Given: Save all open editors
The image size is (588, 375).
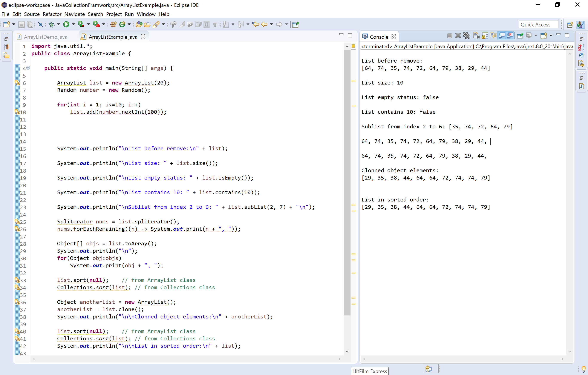Looking at the screenshot, I should (30, 25).
